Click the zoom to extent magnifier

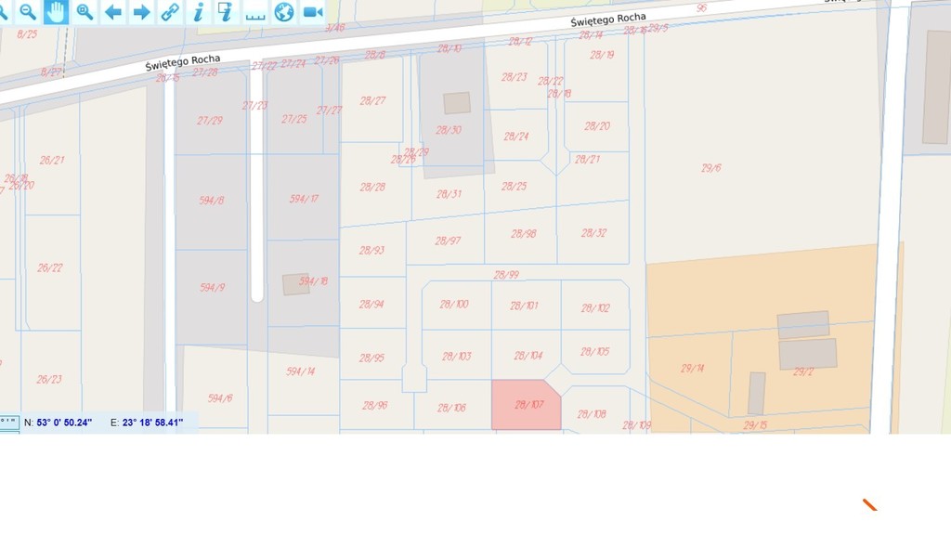point(85,12)
